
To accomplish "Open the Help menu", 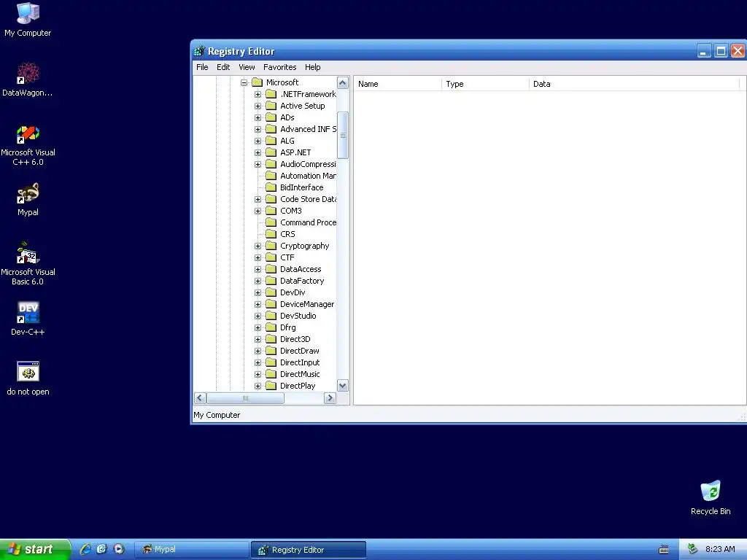I will pos(312,67).
